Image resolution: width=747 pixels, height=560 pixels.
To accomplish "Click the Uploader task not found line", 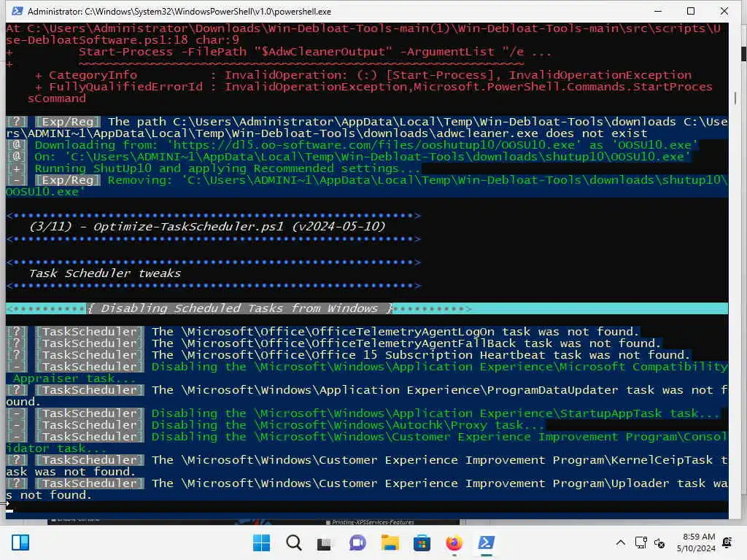I will [367, 489].
